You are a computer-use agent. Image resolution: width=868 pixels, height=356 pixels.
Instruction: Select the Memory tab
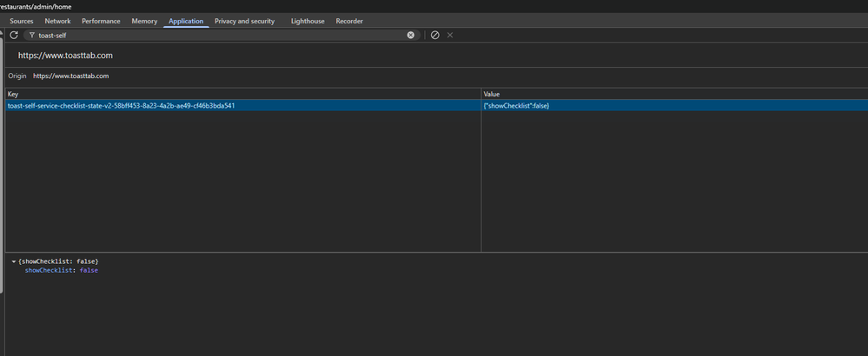tap(144, 21)
